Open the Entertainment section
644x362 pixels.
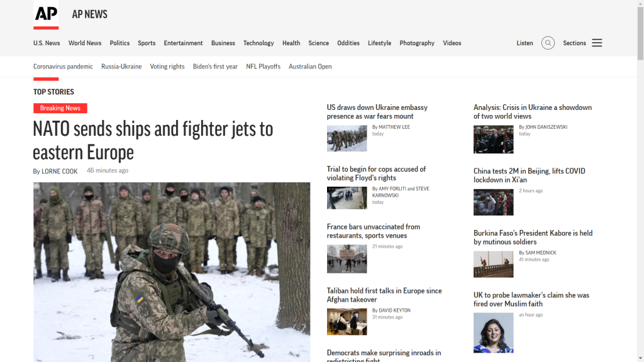coord(183,43)
